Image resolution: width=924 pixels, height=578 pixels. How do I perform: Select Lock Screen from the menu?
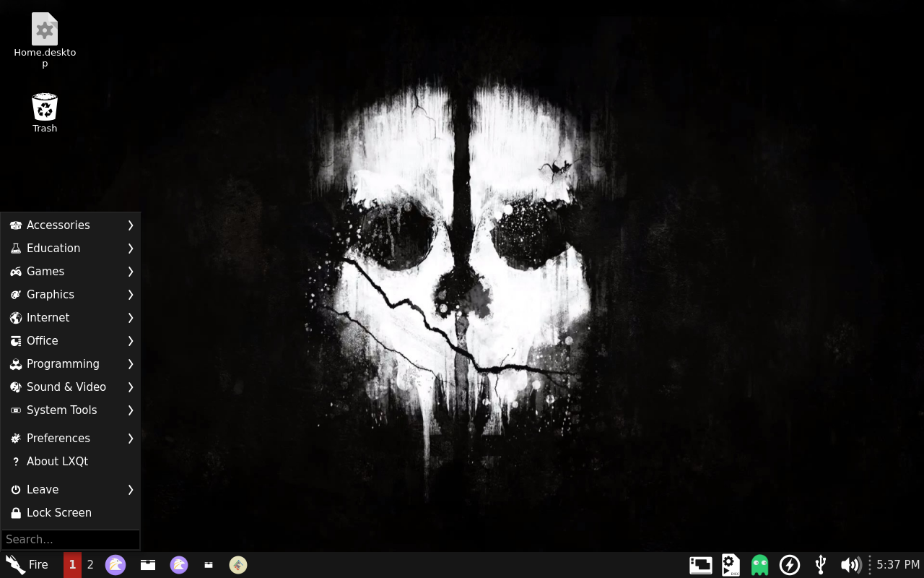tap(70, 513)
